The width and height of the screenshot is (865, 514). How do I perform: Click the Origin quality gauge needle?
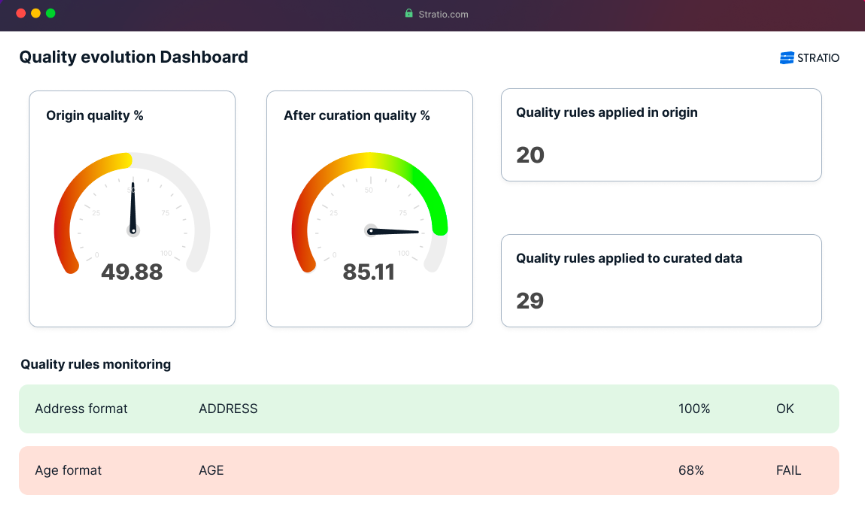click(x=132, y=205)
